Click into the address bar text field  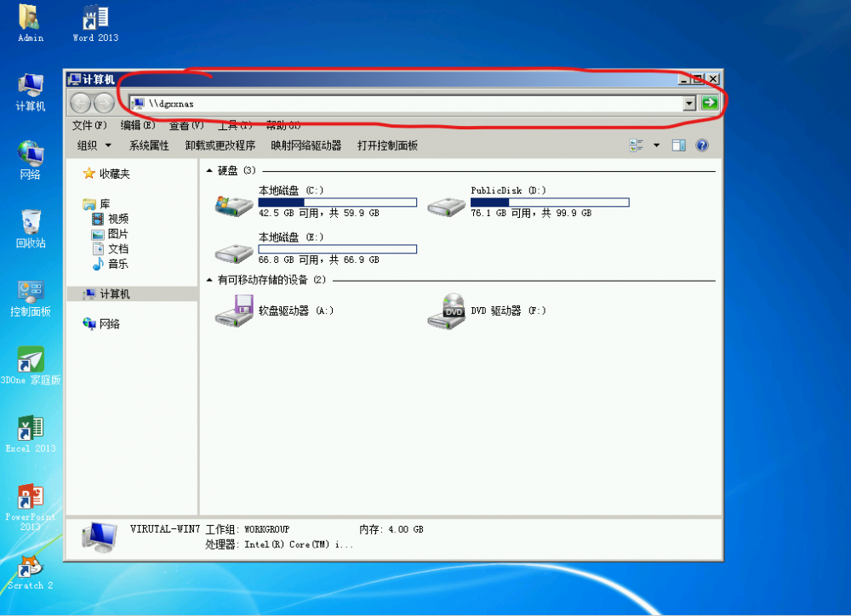pyautogui.click(x=408, y=103)
